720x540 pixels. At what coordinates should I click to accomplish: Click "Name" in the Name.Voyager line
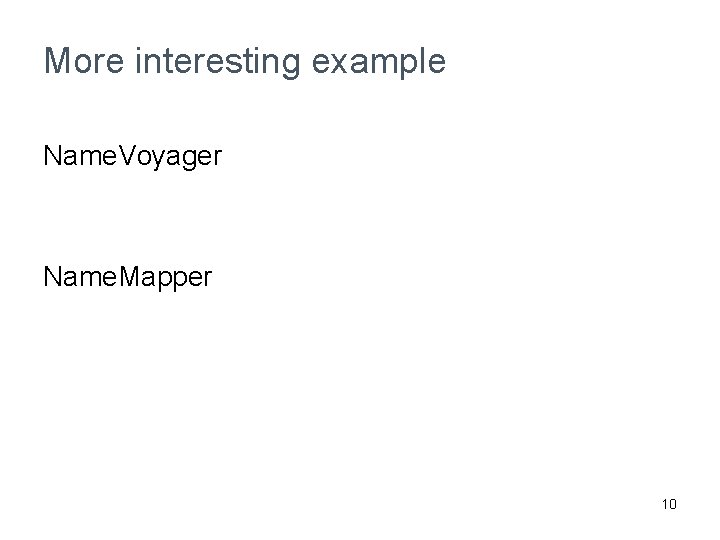(x=77, y=157)
